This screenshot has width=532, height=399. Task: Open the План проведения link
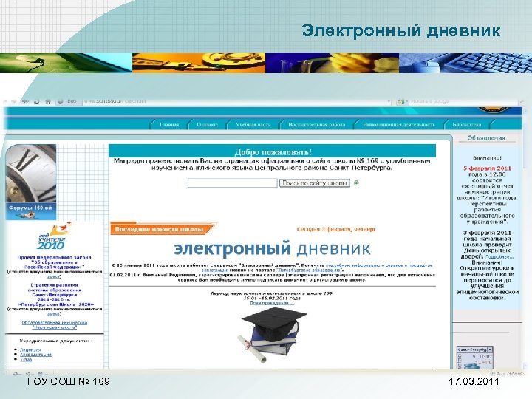click(272, 303)
